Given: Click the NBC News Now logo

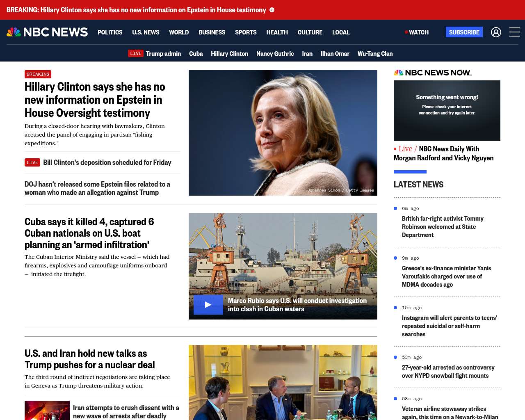Looking at the screenshot, I should [x=433, y=73].
